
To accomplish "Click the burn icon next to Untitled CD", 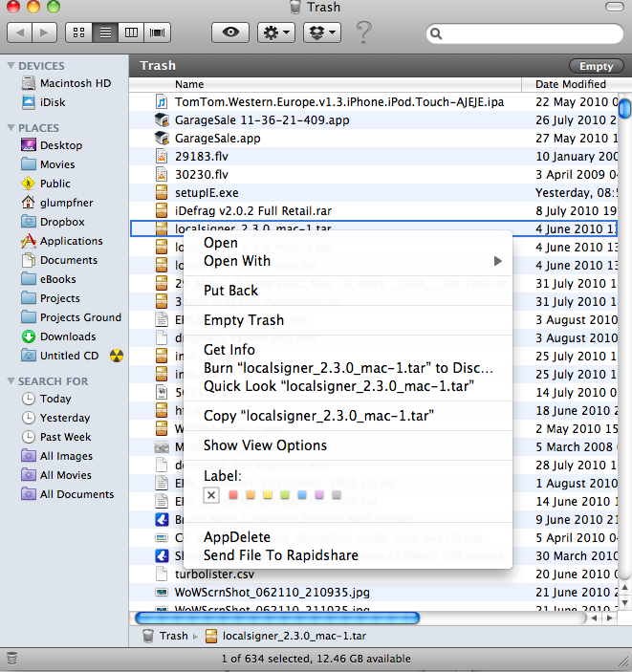I will tap(117, 356).
